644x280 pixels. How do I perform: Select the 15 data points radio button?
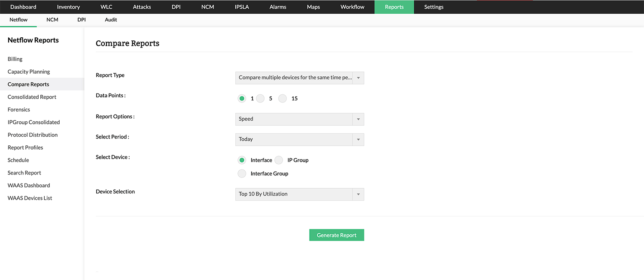[283, 98]
